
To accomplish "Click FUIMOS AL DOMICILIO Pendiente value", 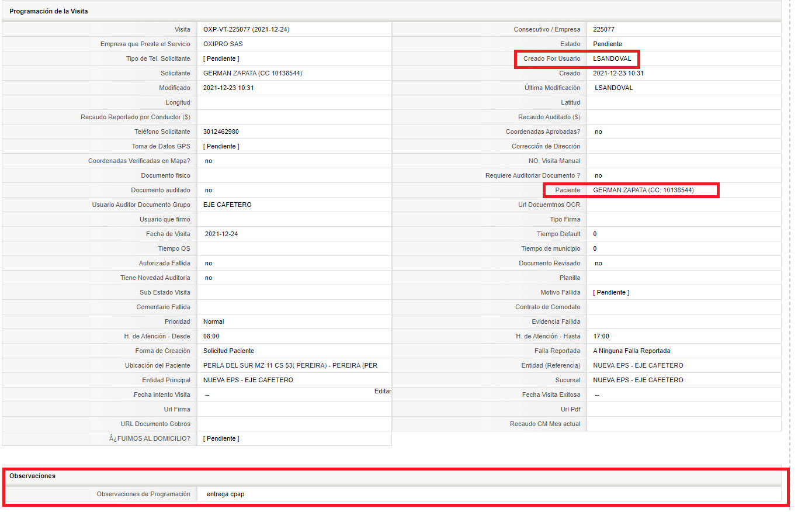I will [x=221, y=438].
